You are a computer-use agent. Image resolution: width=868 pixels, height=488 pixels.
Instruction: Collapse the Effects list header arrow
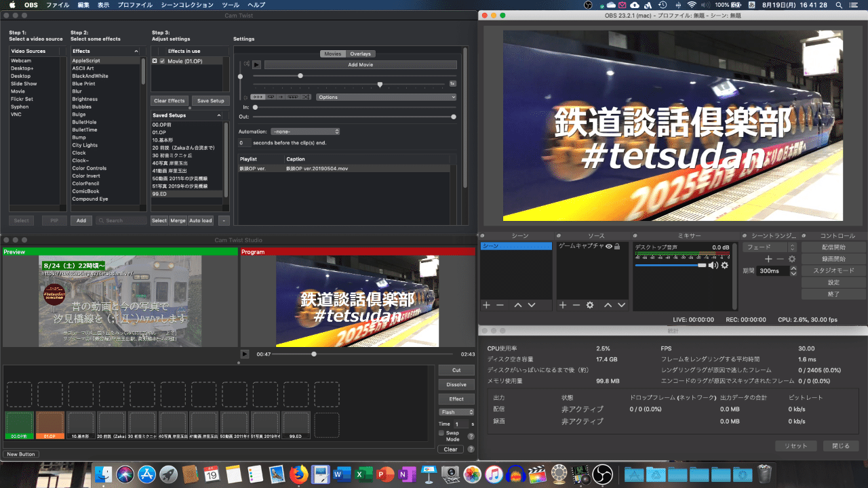[x=136, y=51]
